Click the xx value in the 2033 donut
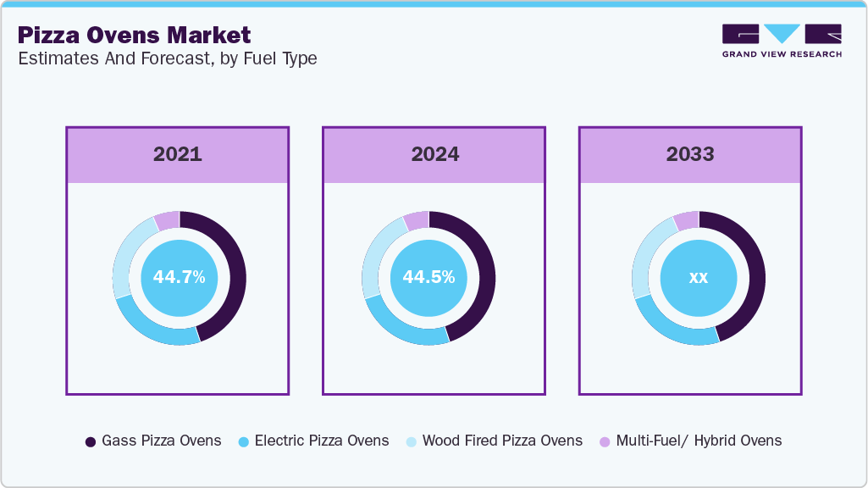 698,278
